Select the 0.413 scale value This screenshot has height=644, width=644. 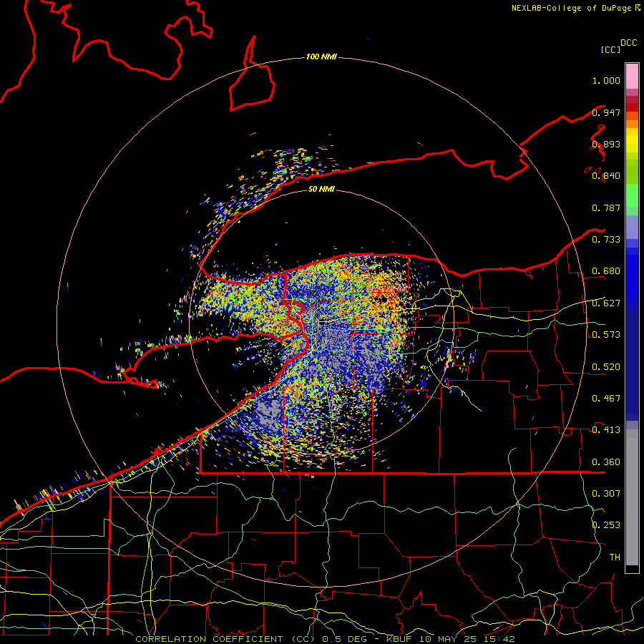tap(606, 430)
